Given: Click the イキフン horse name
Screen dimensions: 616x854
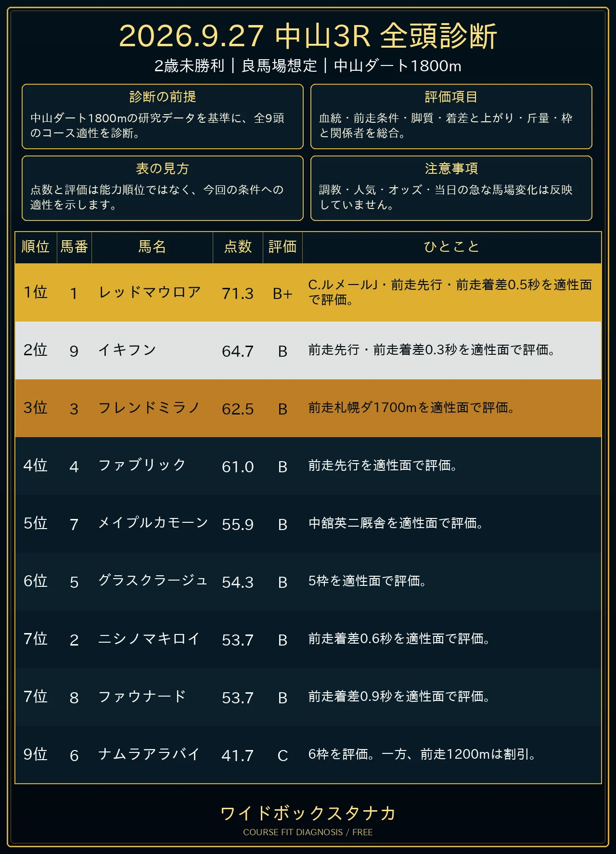Looking at the screenshot, I should pos(127,350).
